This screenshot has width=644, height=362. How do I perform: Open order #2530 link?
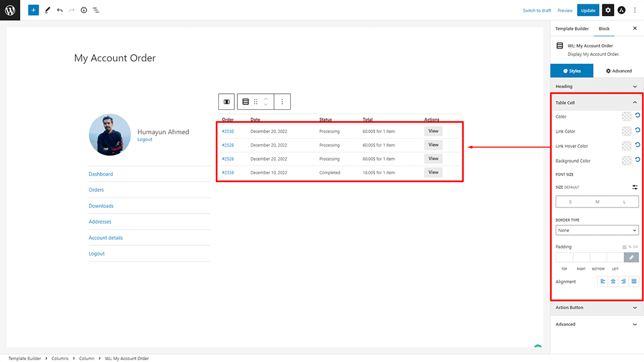click(227, 131)
